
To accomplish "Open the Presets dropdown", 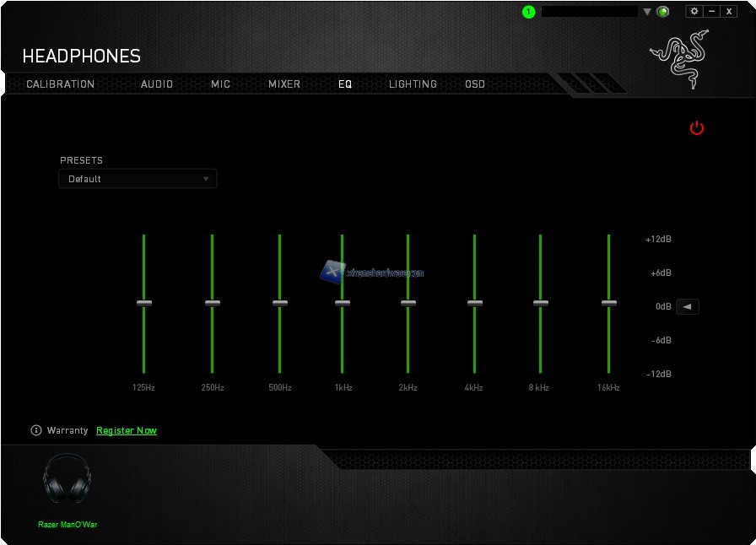I will click(x=138, y=179).
